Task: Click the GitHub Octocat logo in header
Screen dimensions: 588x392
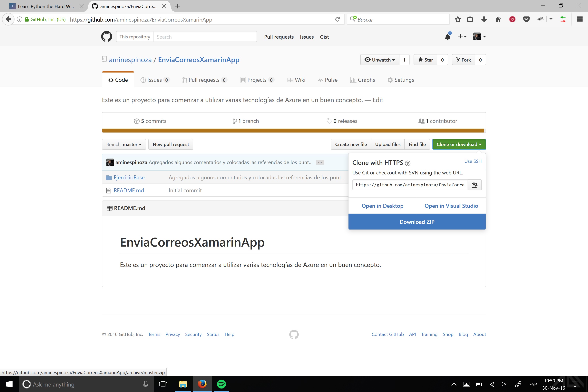Action: click(x=106, y=36)
